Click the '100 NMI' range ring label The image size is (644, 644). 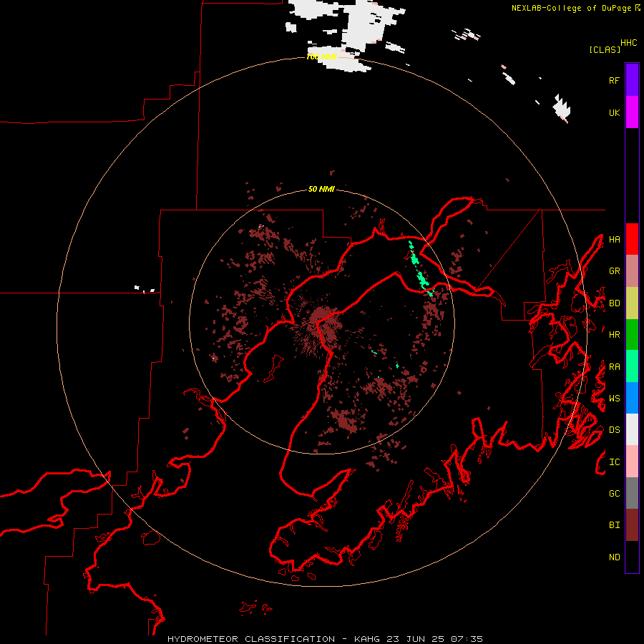click(x=321, y=57)
